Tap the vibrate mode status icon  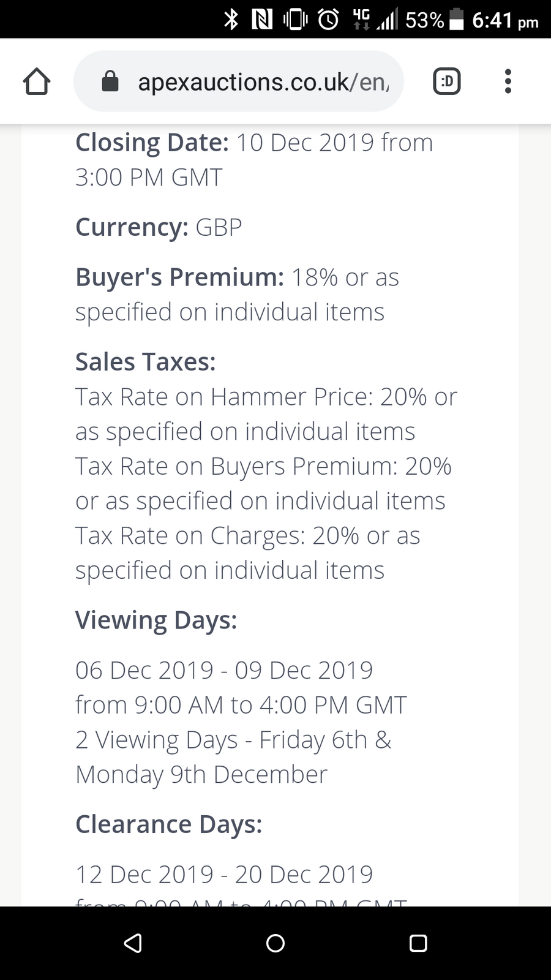click(295, 20)
